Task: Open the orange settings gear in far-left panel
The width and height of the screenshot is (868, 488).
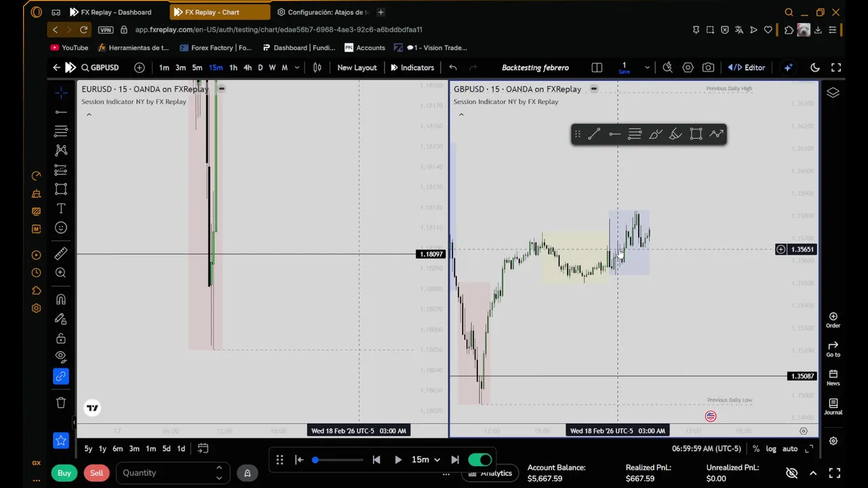Action: (37, 308)
